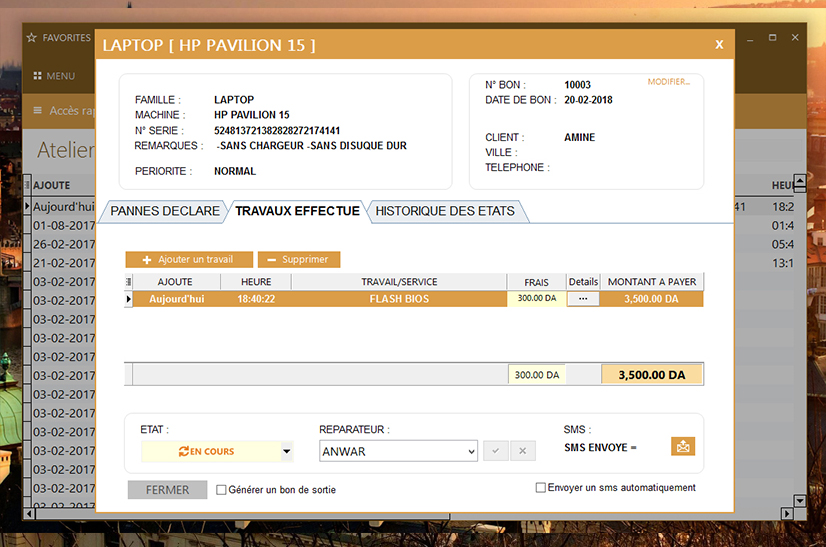Image resolution: width=826 pixels, height=547 pixels.
Task: Click the FERMER button
Action: (168, 490)
